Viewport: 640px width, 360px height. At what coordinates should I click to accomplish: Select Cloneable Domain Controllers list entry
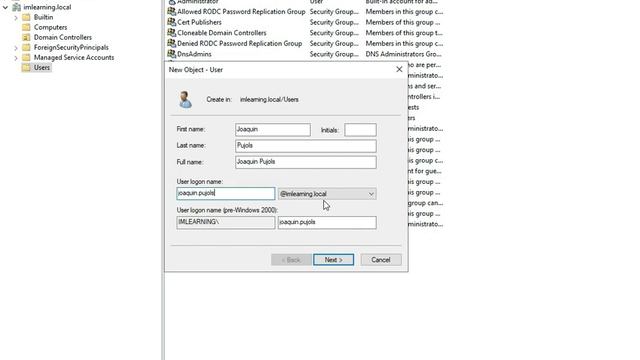[x=222, y=33]
